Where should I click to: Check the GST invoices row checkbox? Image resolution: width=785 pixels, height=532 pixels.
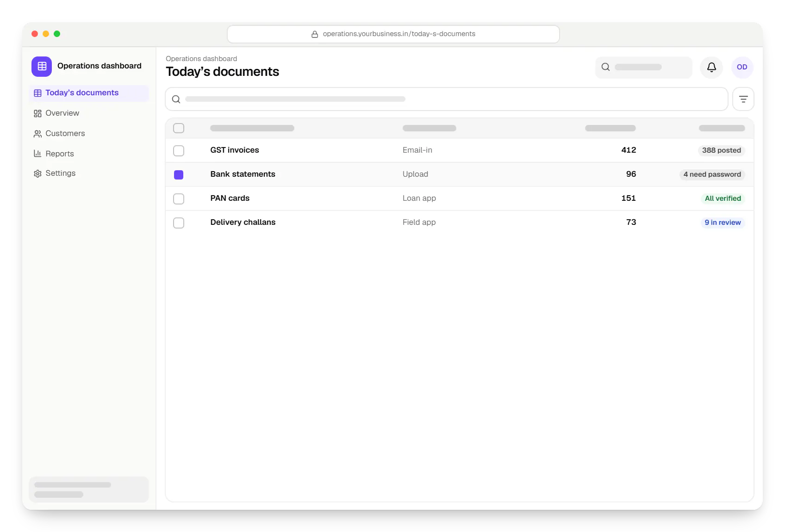(x=179, y=151)
